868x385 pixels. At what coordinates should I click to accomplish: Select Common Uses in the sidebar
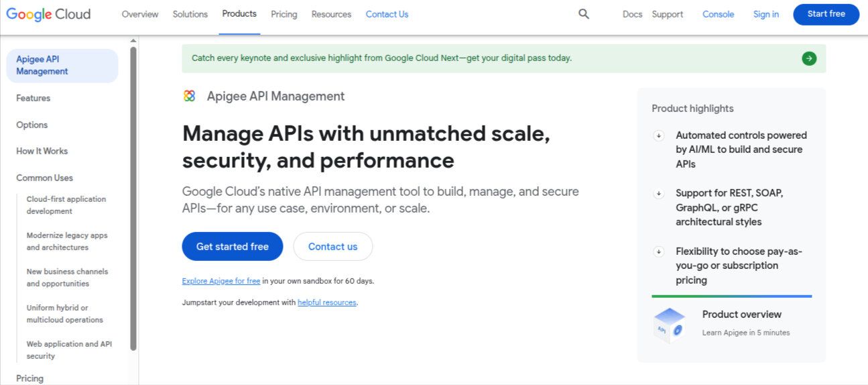tap(45, 178)
